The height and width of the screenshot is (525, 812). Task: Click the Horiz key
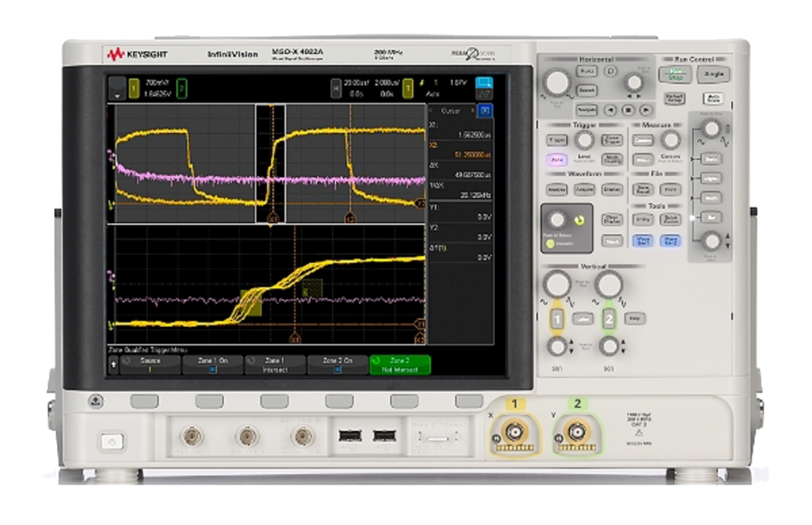586,71
